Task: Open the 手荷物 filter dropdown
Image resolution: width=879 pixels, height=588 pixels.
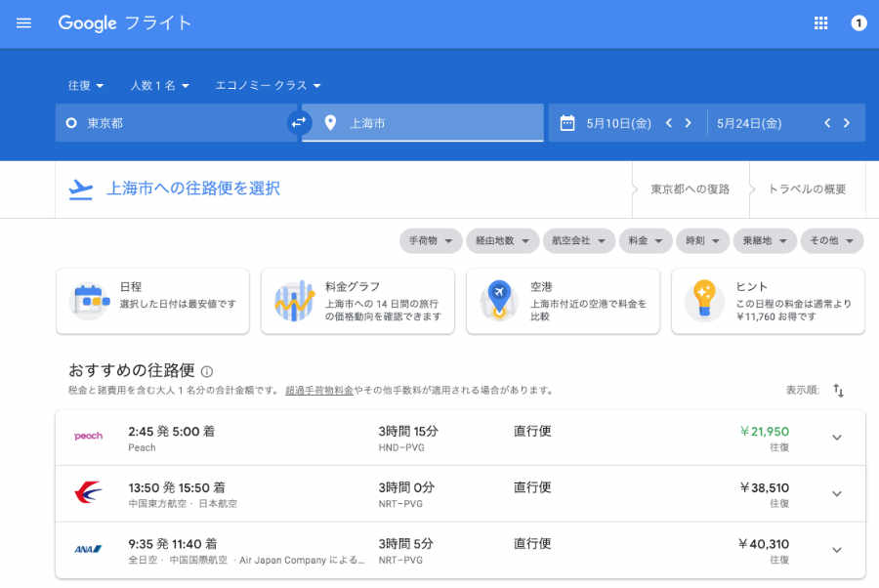Action: 431,240
